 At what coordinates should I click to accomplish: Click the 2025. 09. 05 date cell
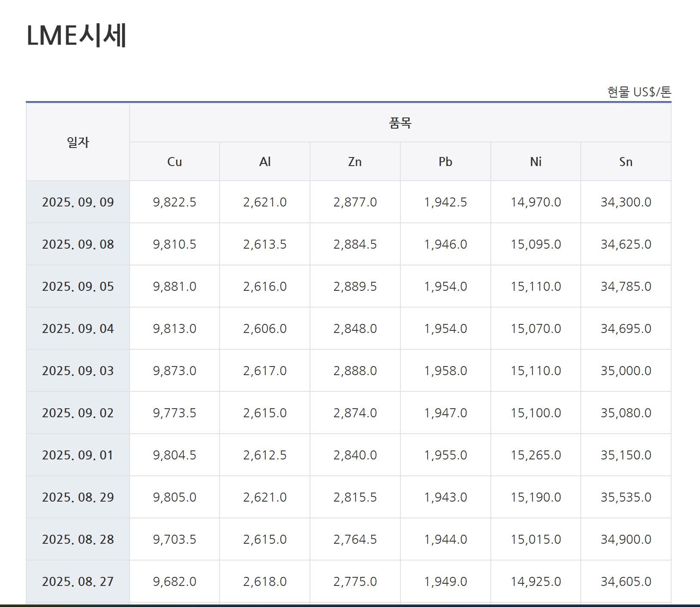pos(78,287)
